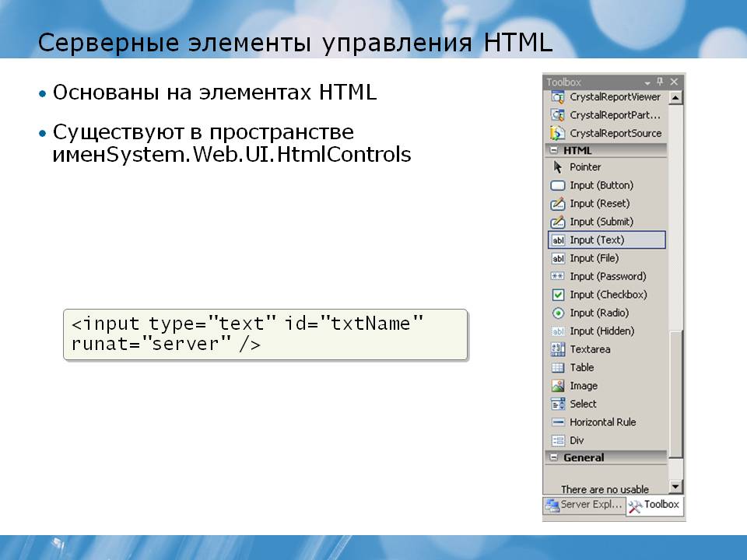Select the 'CrystalReportViewer' label
Image resolution: width=747 pixels, height=560 pixels.
[615, 97]
